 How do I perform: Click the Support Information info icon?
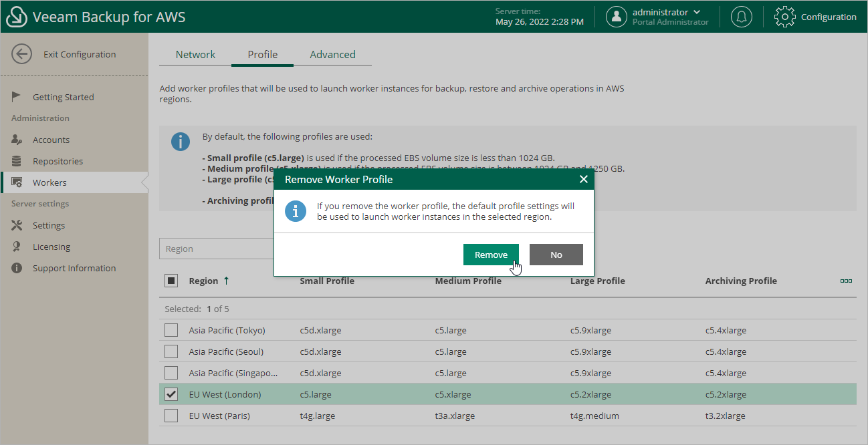coord(17,268)
